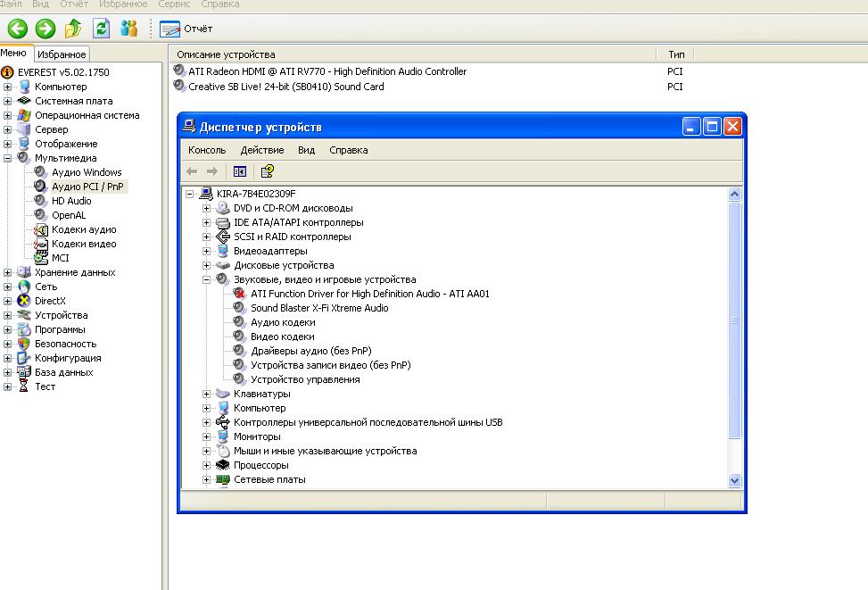Viewport: 868px width, 590px height.
Task: Select Устройство управления item
Action: pyautogui.click(x=305, y=379)
